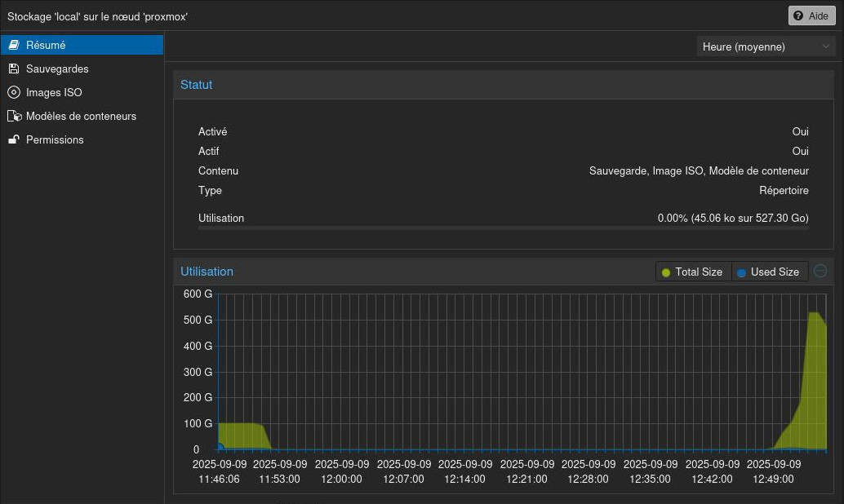Viewport: 844px width, 504px height.
Task: Click the disc icon for Images ISO
Action: point(13,93)
